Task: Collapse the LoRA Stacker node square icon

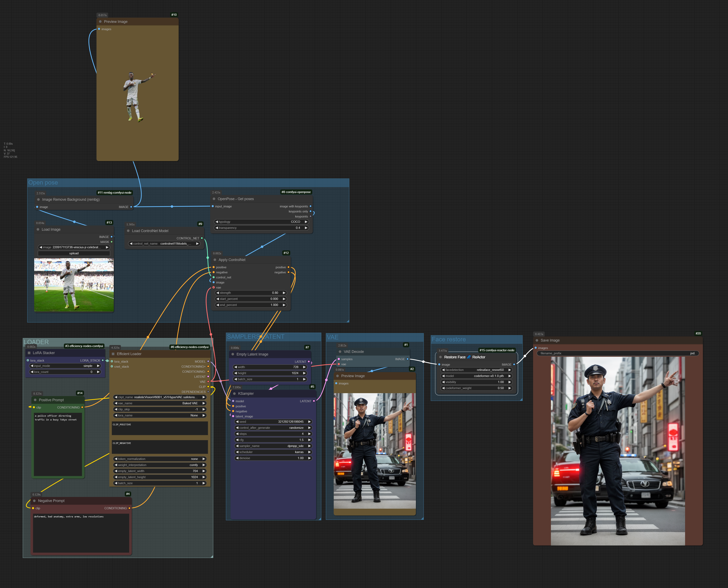Action: (29, 353)
